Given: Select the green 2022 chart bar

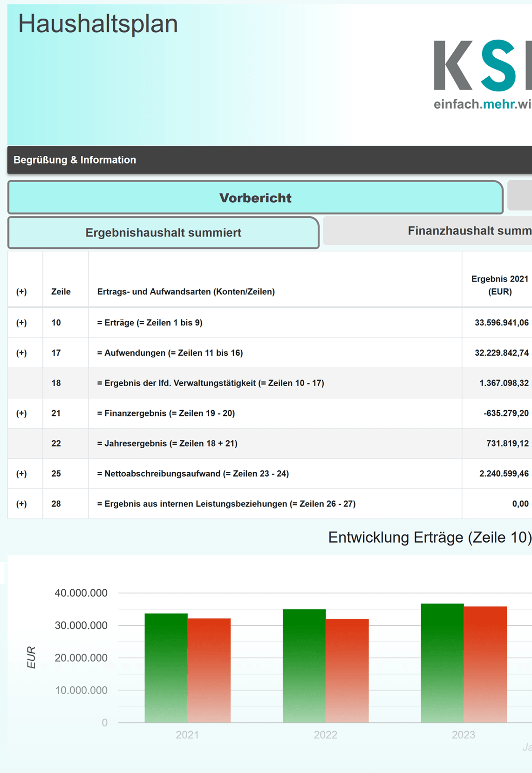Looking at the screenshot, I should tap(304, 666).
